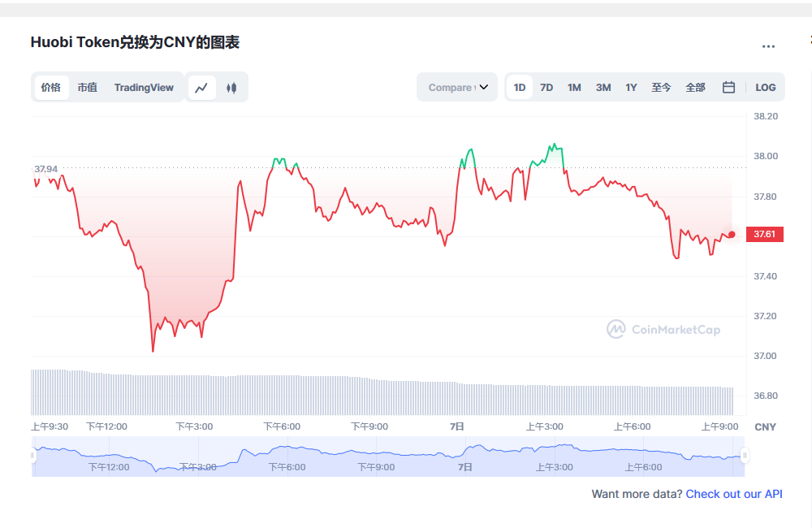Click the 36.80 y-axis label
The image size is (812, 528).
766,396
